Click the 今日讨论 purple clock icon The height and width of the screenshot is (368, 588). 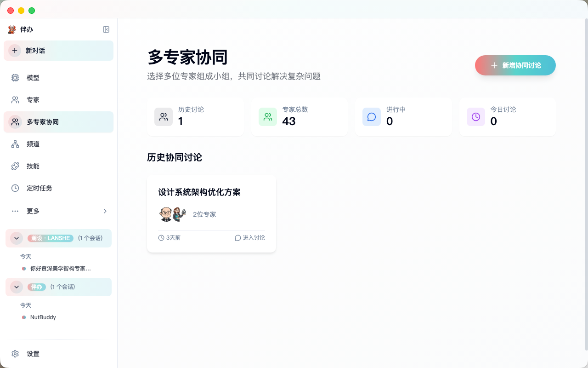(x=476, y=117)
